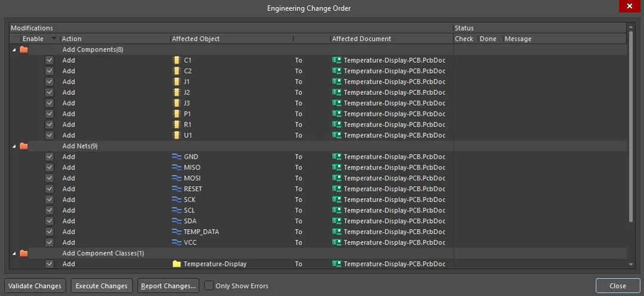This screenshot has height=296, width=644.
Task: Sort by the Affected Object column header
Action: pyautogui.click(x=231, y=39)
